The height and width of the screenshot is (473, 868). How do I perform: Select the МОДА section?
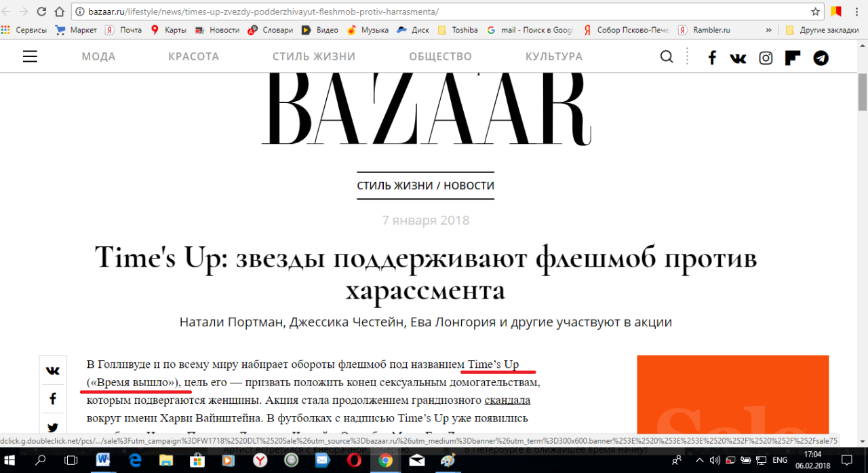coord(98,57)
